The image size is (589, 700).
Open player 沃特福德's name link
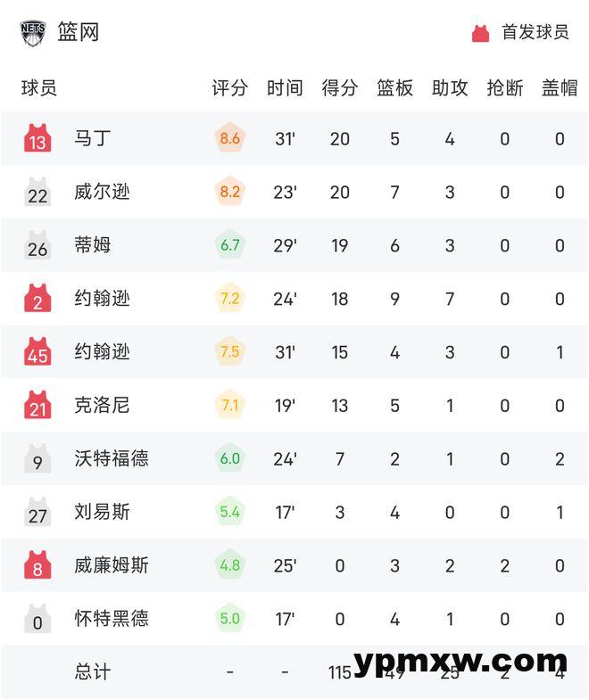pyautogui.click(x=112, y=458)
